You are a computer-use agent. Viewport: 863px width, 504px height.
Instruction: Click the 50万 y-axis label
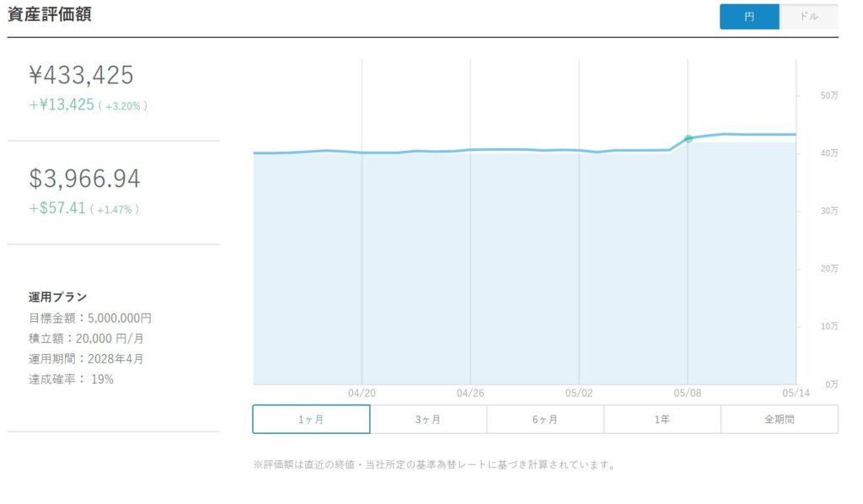click(829, 95)
